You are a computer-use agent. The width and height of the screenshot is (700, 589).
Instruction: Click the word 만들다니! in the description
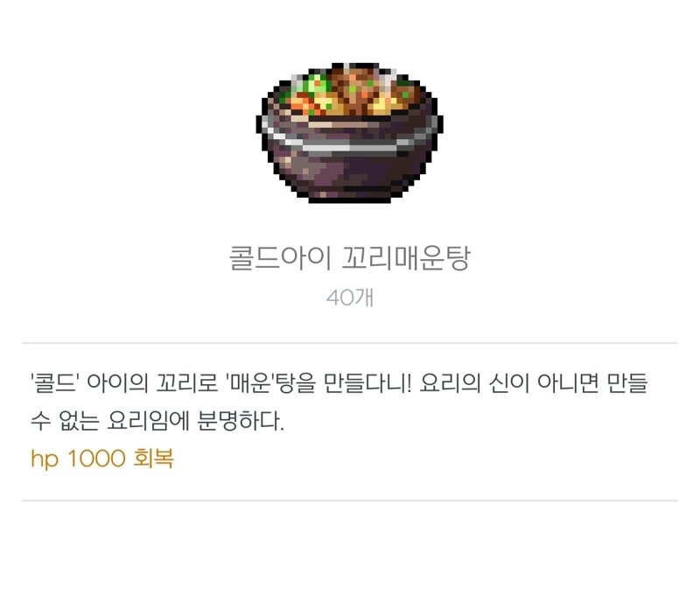click(367, 383)
